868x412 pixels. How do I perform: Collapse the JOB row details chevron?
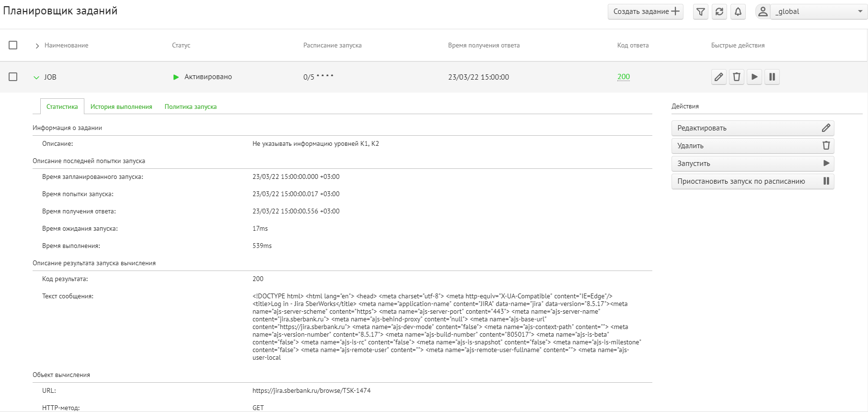36,77
